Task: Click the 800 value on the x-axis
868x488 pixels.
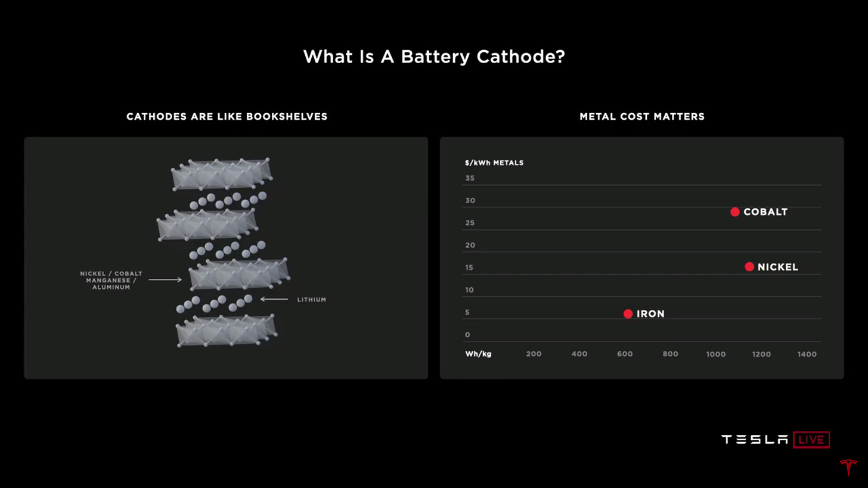Action: (670, 354)
